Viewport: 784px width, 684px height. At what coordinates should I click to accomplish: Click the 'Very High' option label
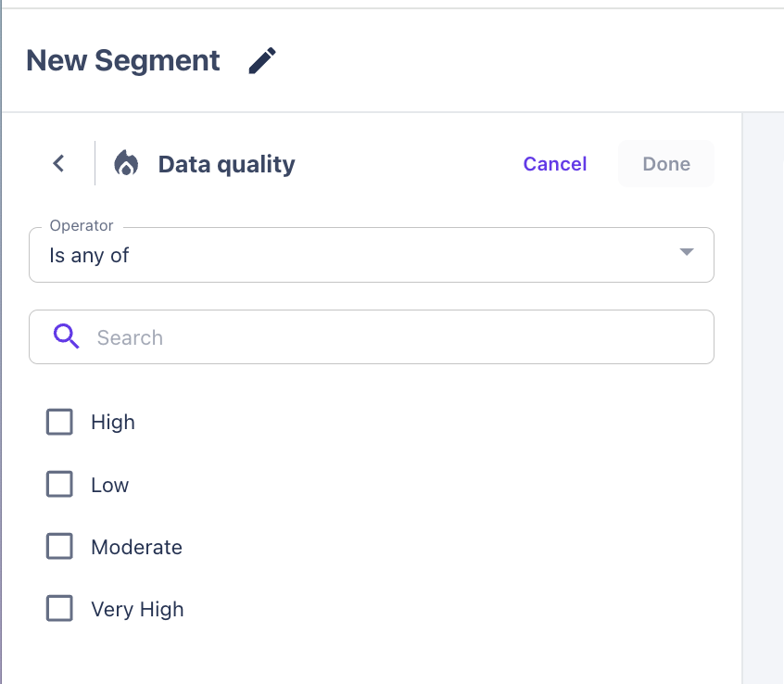click(x=137, y=609)
